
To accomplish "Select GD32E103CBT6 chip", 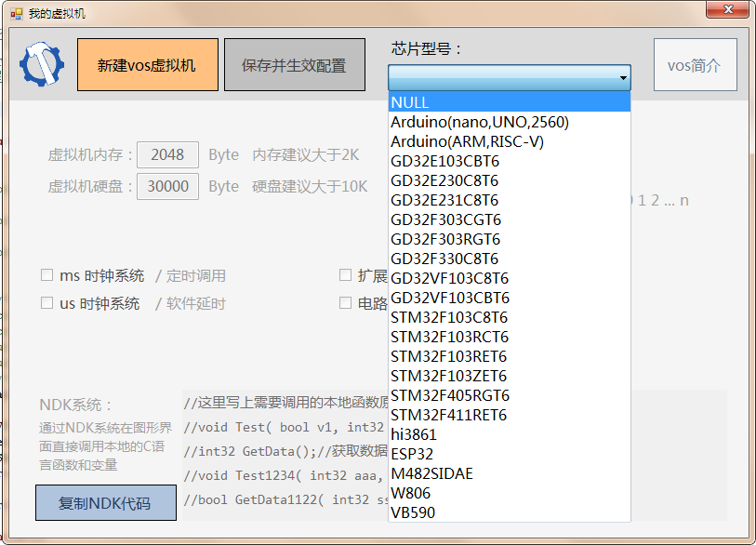I will point(510,161).
